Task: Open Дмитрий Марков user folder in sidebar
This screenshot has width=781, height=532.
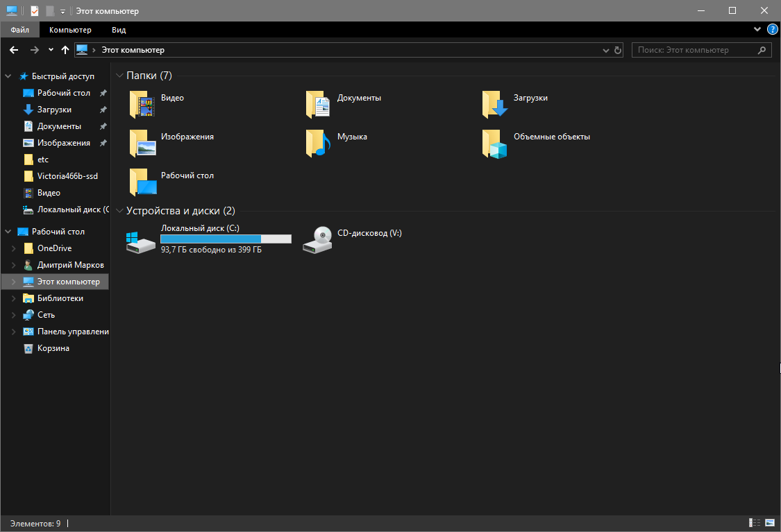Action: (x=70, y=265)
